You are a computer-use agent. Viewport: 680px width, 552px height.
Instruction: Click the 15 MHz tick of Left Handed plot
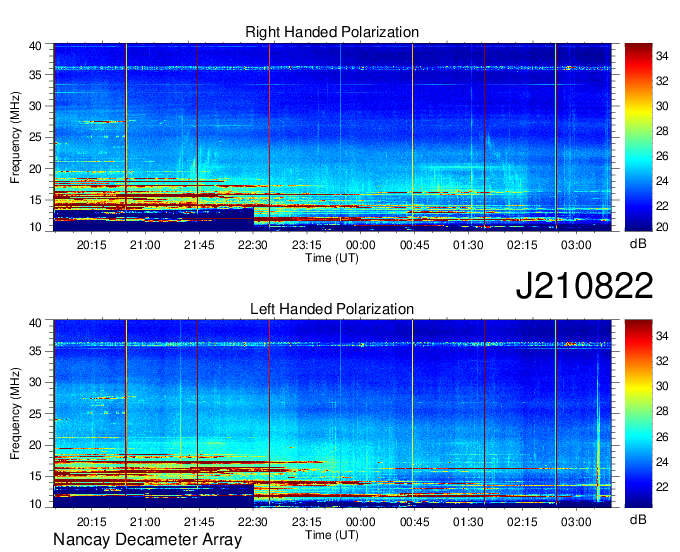(35, 476)
